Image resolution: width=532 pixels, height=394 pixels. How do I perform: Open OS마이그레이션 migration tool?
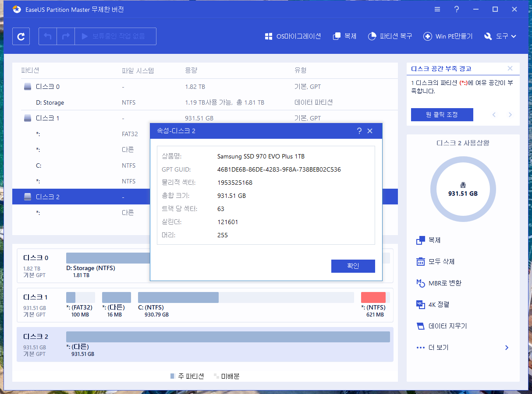[293, 36]
